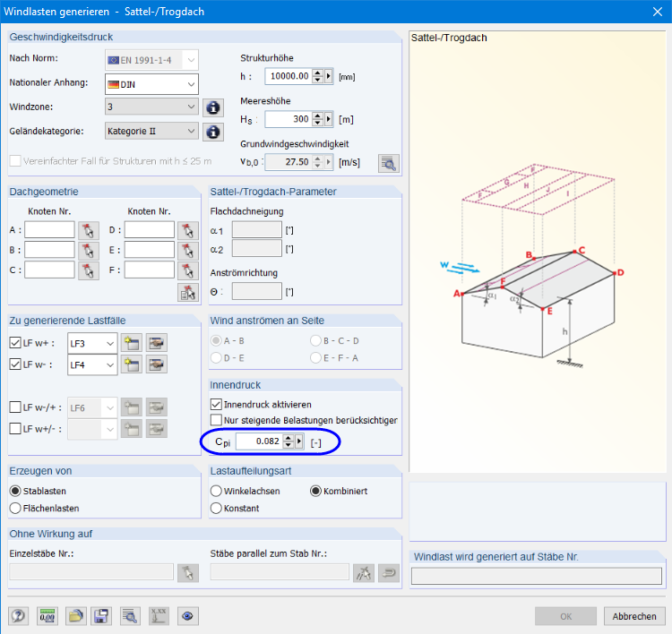The image size is (672, 634).
Task: Toggle Innendruck aktivieren checkbox
Action: point(216,405)
